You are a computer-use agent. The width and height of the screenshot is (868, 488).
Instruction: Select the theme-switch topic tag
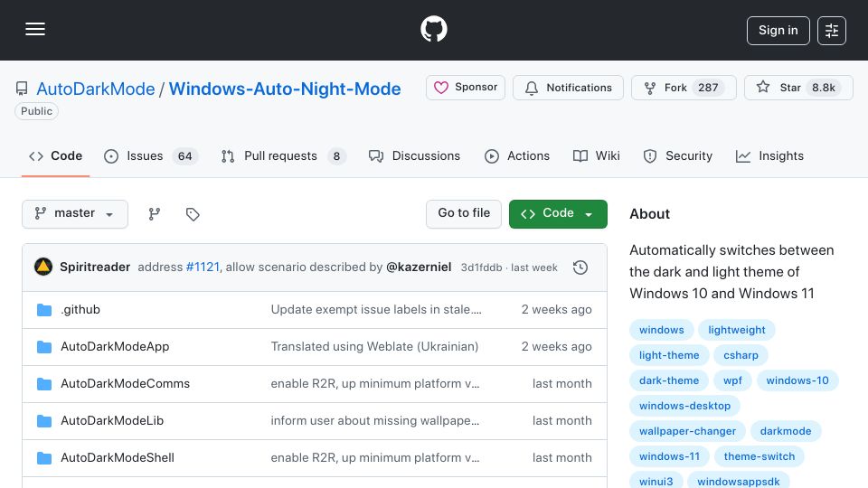(x=759, y=457)
